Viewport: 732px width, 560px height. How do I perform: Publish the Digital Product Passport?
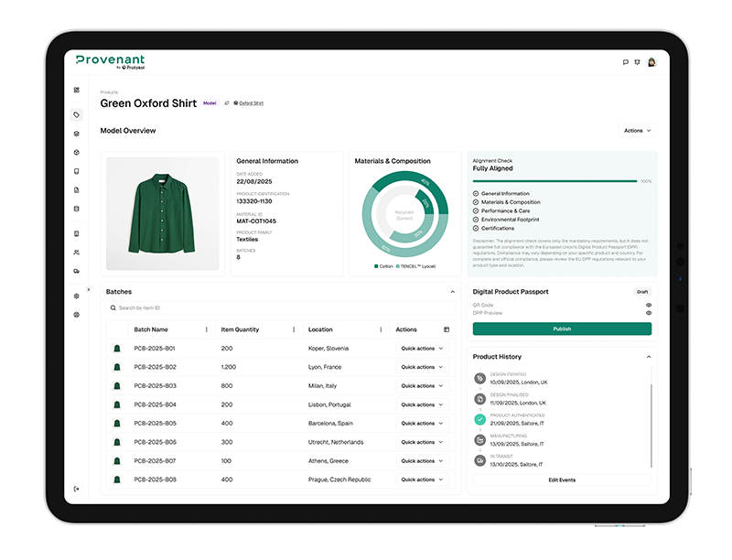561,327
